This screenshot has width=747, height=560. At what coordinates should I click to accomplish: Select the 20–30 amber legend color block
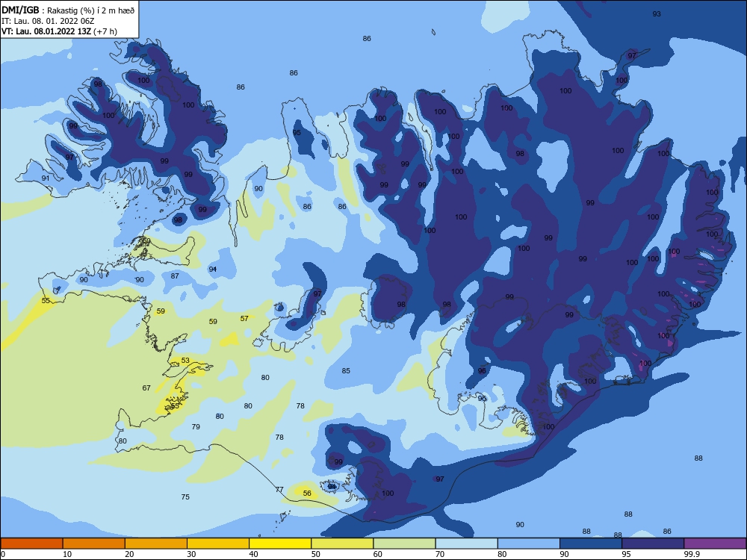(x=156, y=544)
